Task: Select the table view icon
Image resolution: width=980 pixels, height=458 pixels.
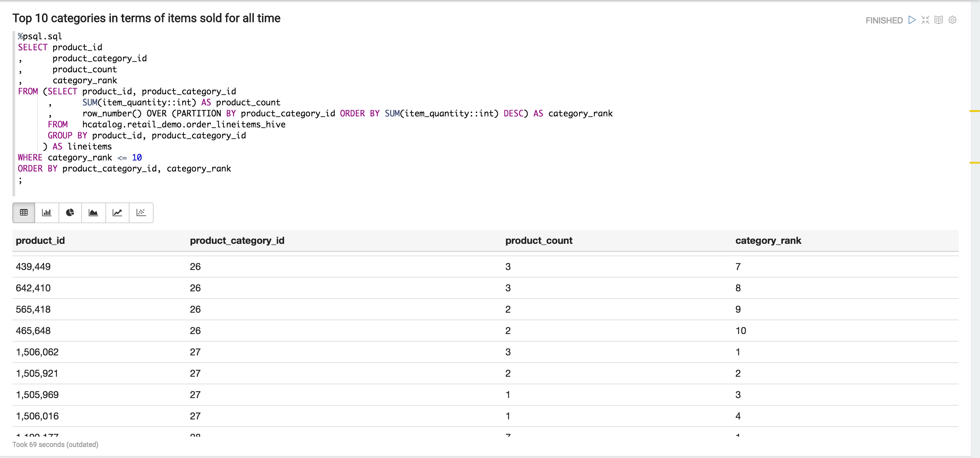Action: 23,213
